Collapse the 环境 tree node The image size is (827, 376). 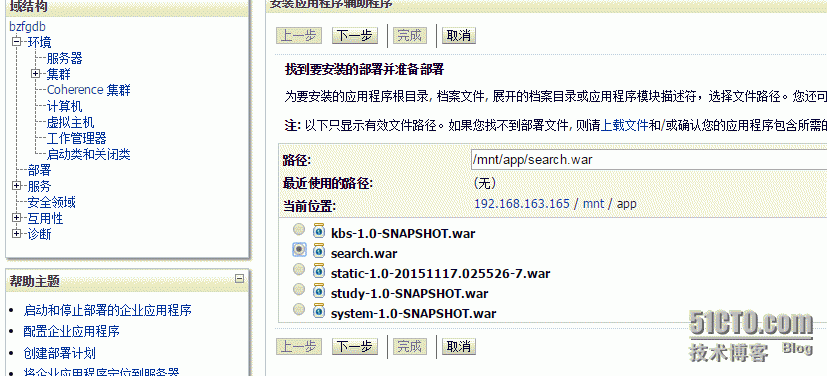click(17, 41)
